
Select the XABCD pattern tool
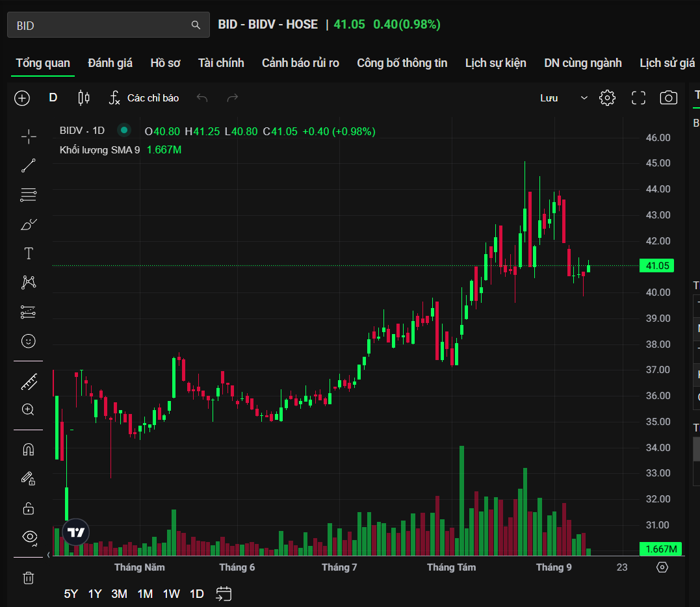click(29, 282)
